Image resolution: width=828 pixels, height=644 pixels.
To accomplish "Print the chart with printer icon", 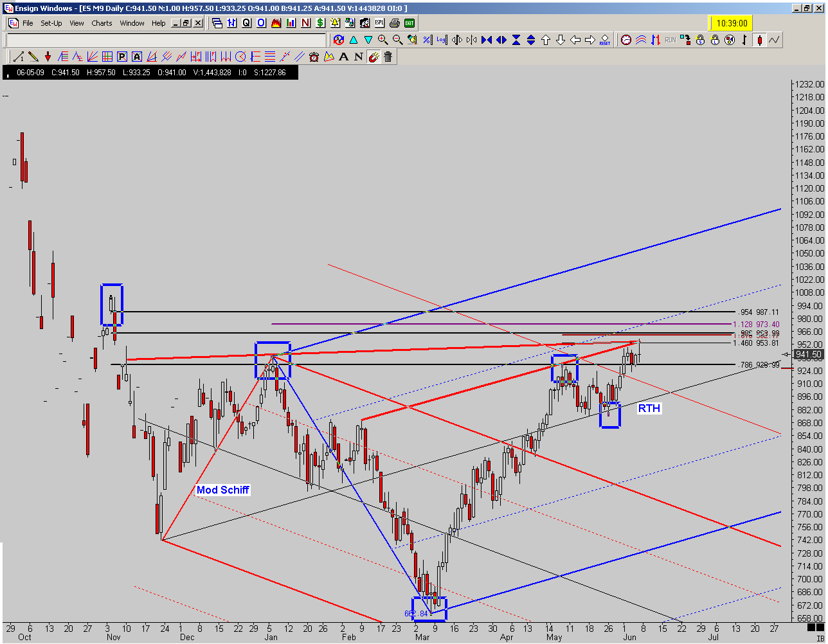I will pos(395,22).
